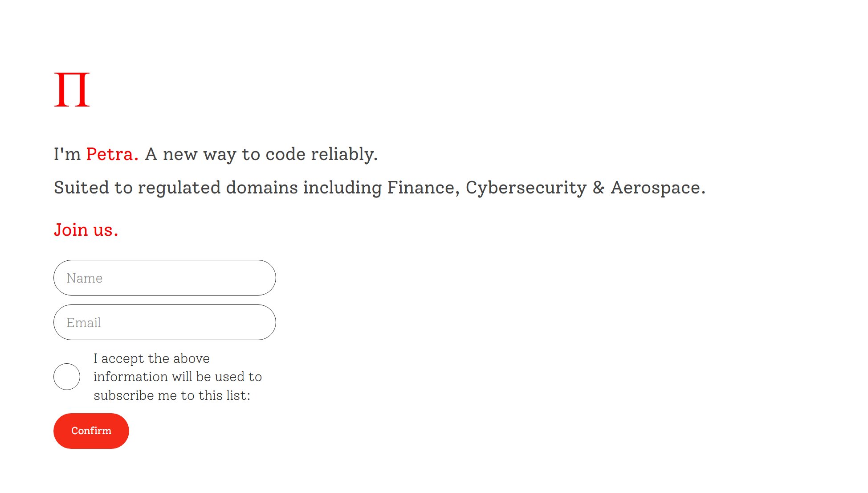This screenshot has height=493, width=868.
Task: Click the word "Suited" starting the second line
Action: coord(81,188)
